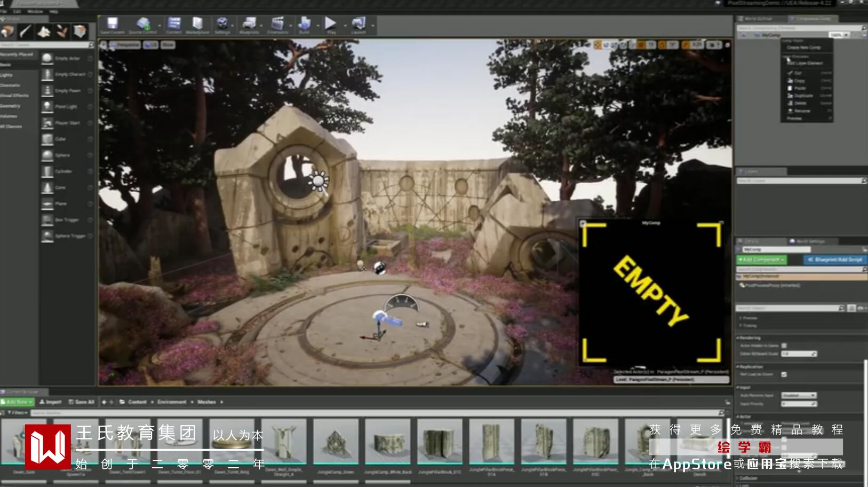Open the viewport Show dropdown
Image resolution: width=868 pixels, height=487 pixels.
pyautogui.click(x=168, y=45)
